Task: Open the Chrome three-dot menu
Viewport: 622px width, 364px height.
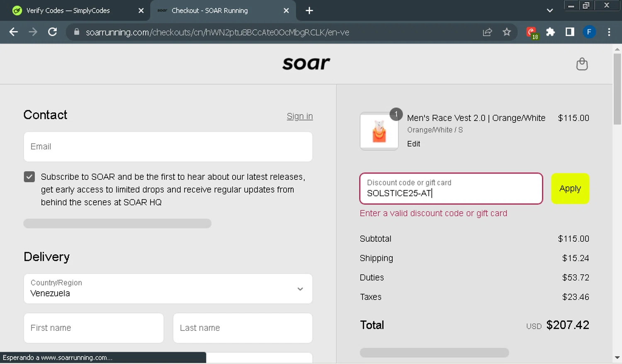Action: click(x=609, y=32)
